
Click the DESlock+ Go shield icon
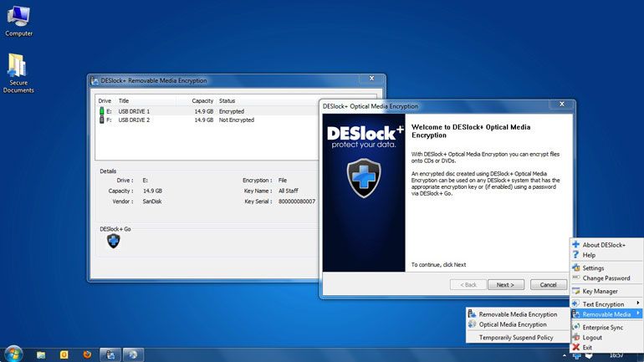(x=113, y=242)
